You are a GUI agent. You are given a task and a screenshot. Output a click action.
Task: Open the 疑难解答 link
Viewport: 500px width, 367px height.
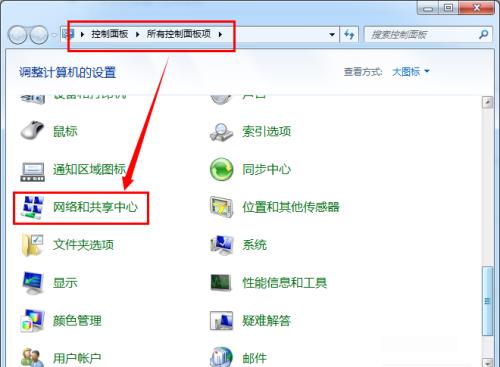tap(266, 321)
